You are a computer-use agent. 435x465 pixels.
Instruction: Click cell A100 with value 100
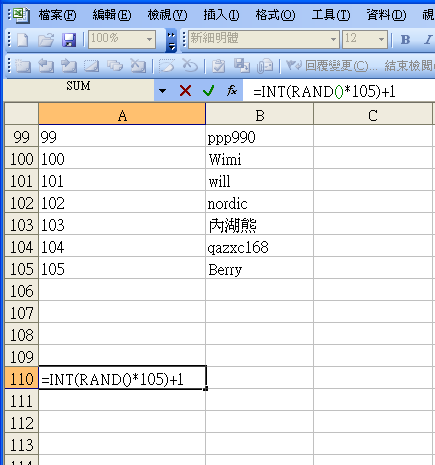click(122, 158)
